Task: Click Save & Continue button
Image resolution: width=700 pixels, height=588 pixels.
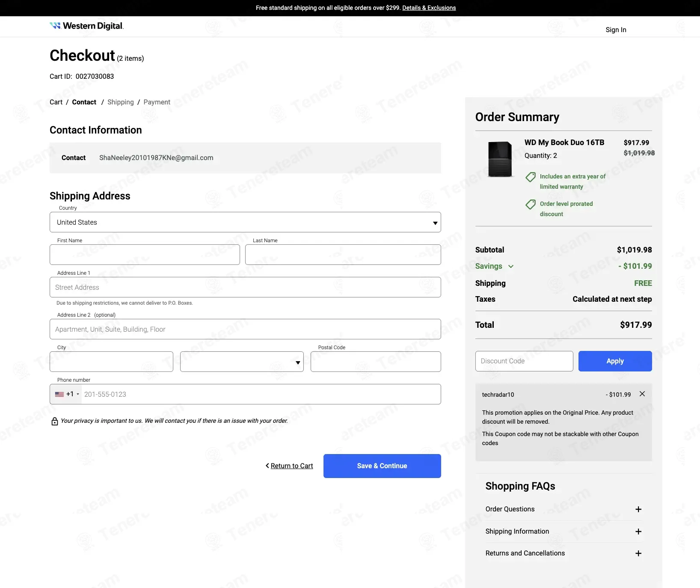Action: point(382,466)
